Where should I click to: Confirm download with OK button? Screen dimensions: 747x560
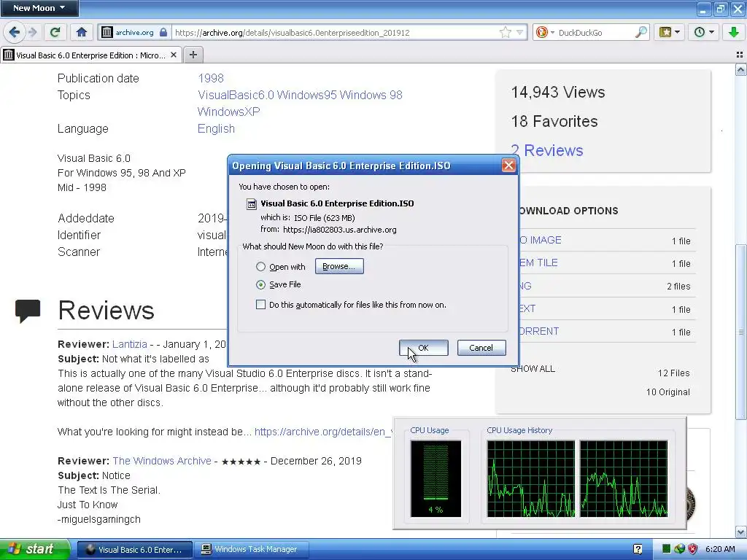click(424, 348)
